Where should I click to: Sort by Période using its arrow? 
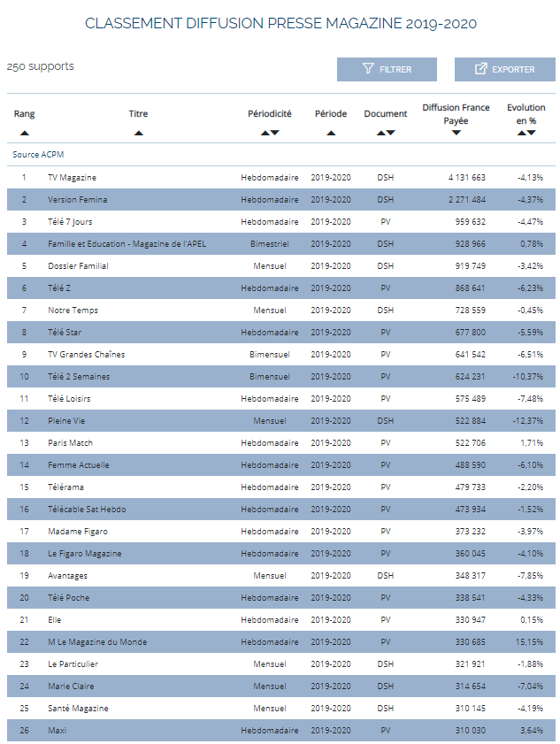[x=331, y=134]
